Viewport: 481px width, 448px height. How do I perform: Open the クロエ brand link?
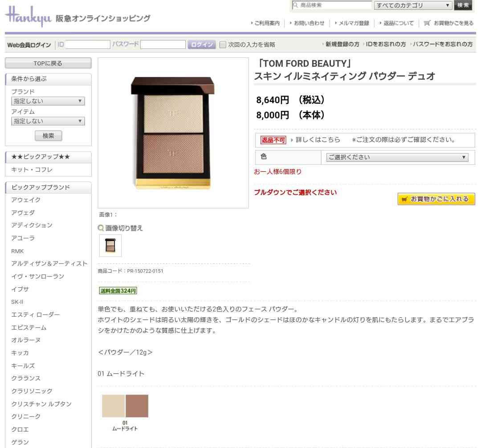(x=20, y=430)
